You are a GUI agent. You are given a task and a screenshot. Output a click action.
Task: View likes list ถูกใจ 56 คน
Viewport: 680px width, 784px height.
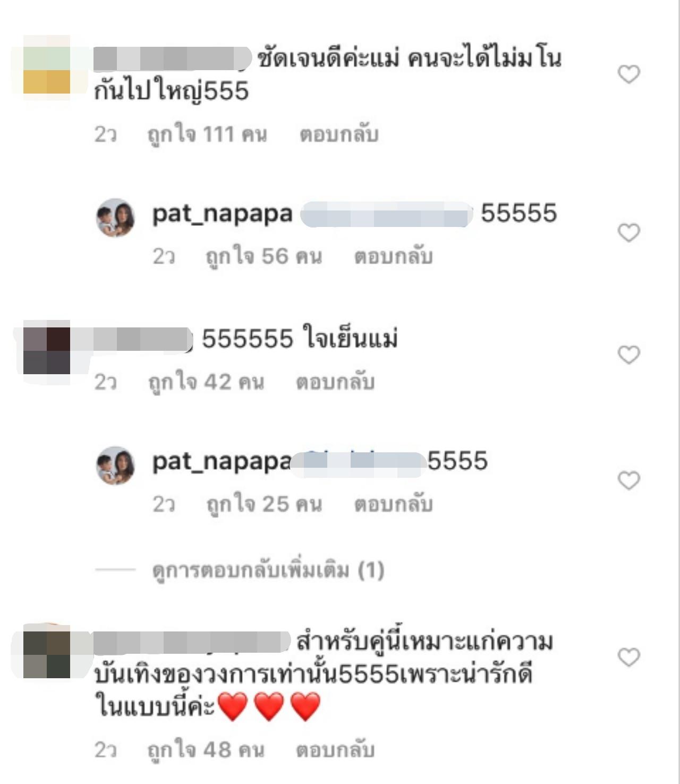point(264,256)
